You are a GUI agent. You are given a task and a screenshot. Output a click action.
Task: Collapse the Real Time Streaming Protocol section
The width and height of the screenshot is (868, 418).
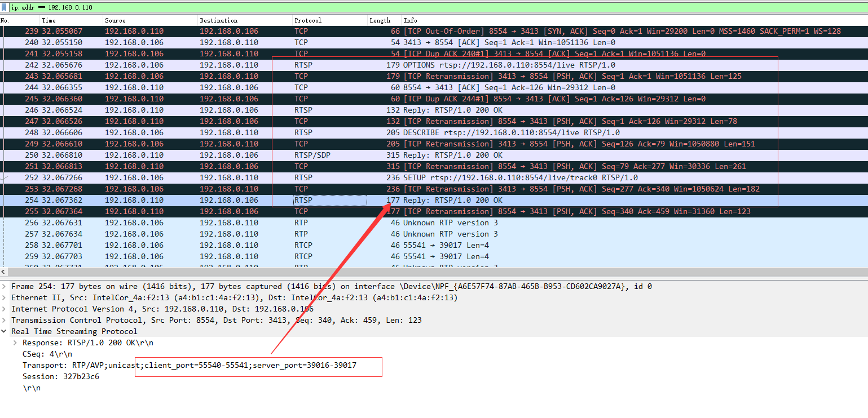5,331
